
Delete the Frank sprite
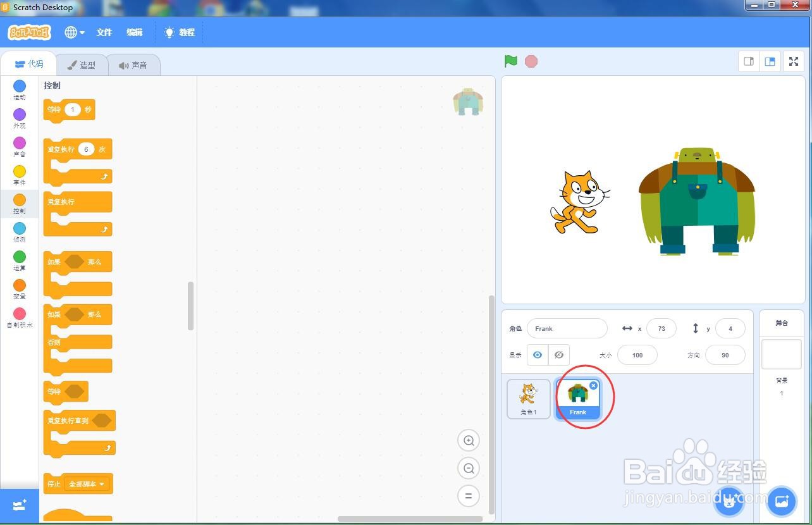click(x=593, y=385)
